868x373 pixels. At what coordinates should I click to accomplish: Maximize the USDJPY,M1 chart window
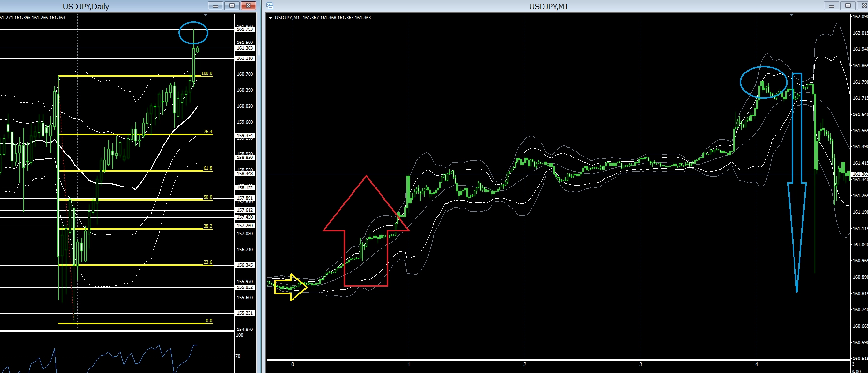pyautogui.click(x=848, y=6)
